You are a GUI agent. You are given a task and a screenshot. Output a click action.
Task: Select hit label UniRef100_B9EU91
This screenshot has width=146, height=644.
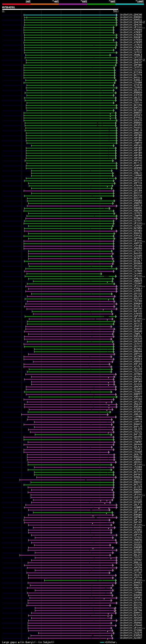[131, 336]
